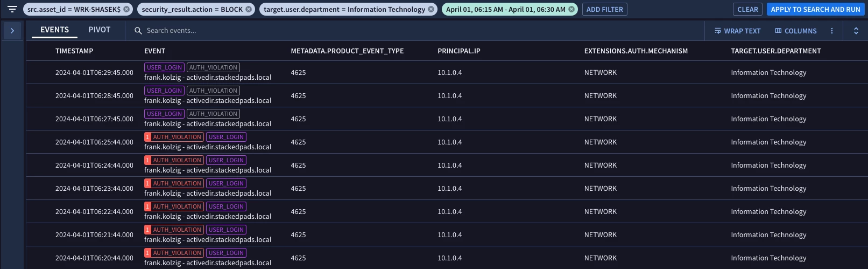Toggle the expand/collapse rows arrows icon

point(856,31)
